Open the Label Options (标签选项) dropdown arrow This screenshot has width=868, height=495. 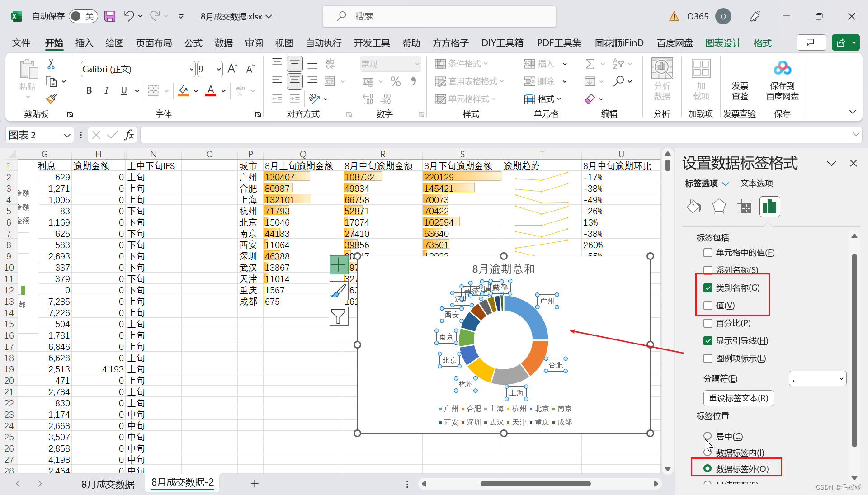(x=726, y=184)
